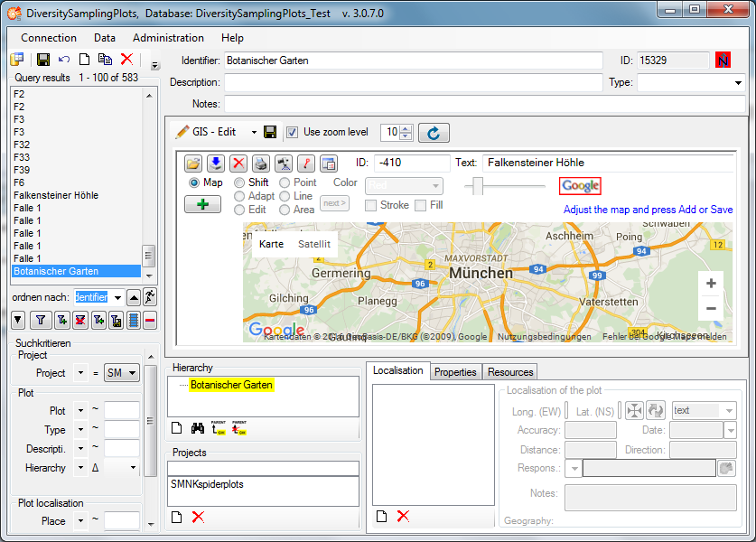
Task: Switch map to Satellit view
Action: coord(314,244)
